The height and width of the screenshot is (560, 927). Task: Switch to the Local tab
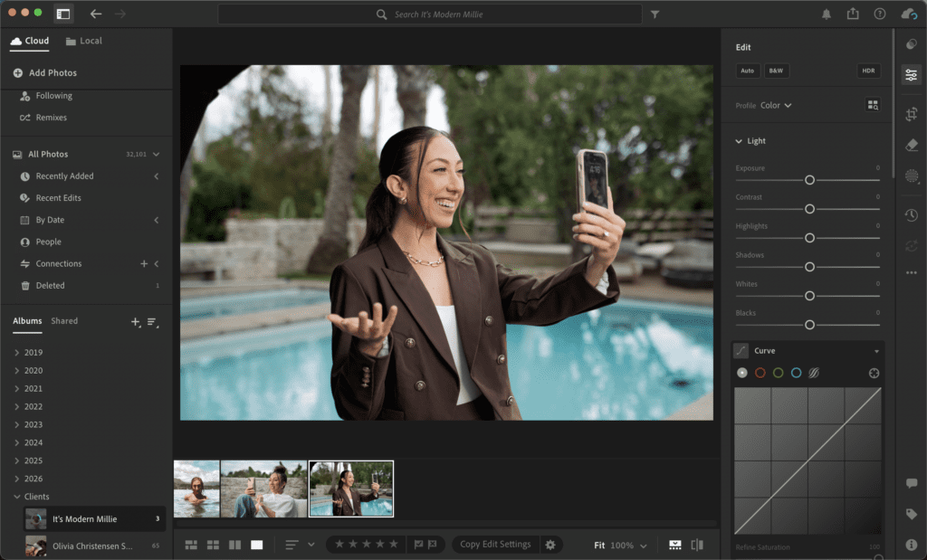(84, 41)
